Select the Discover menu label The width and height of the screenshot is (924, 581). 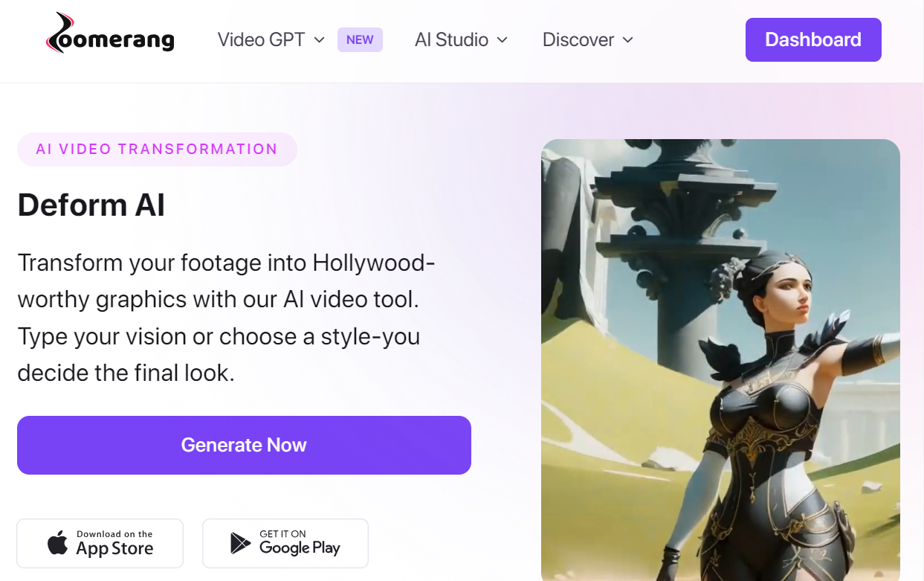coord(578,40)
